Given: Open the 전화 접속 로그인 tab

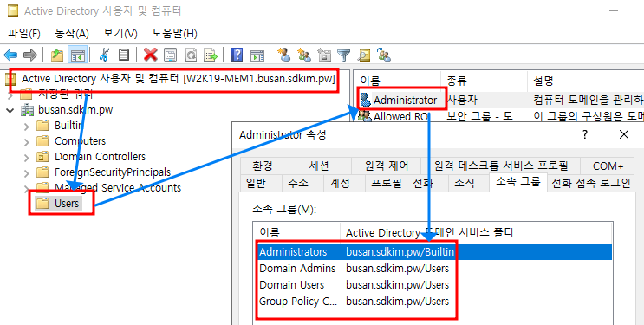Looking at the screenshot, I should (x=591, y=183).
